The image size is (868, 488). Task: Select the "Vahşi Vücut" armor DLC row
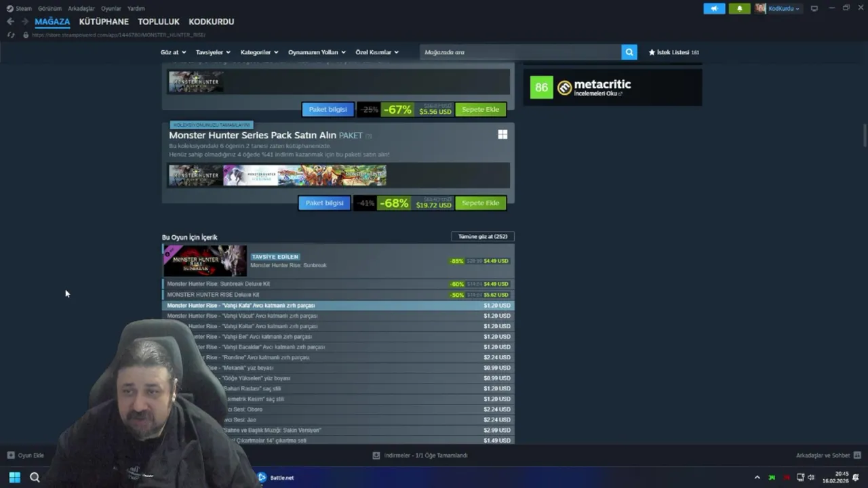[338, 316]
